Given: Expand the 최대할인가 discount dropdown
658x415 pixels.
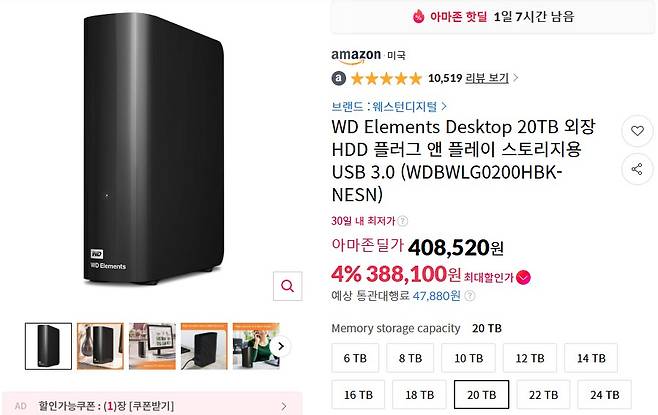Looking at the screenshot, I should (x=524, y=277).
